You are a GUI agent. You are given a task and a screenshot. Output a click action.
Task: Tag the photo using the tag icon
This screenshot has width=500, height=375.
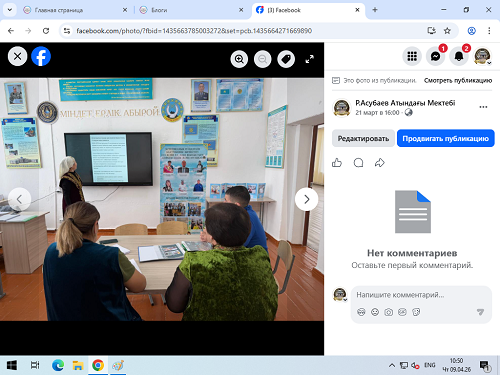[x=286, y=59]
